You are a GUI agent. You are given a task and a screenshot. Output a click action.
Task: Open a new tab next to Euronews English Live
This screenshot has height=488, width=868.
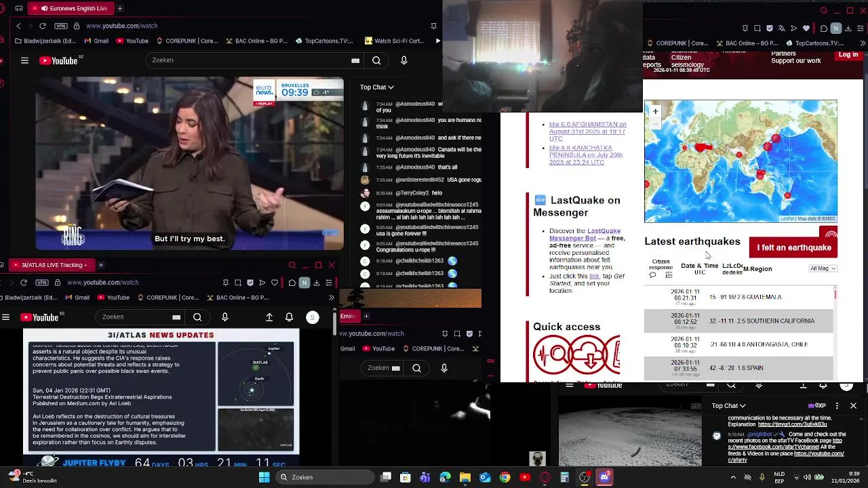point(120,8)
